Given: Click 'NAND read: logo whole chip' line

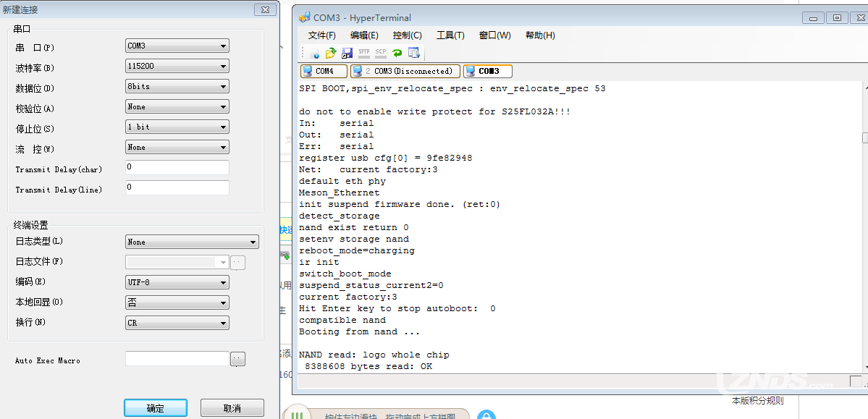Looking at the screenshot, I should (x=374, y=355).
